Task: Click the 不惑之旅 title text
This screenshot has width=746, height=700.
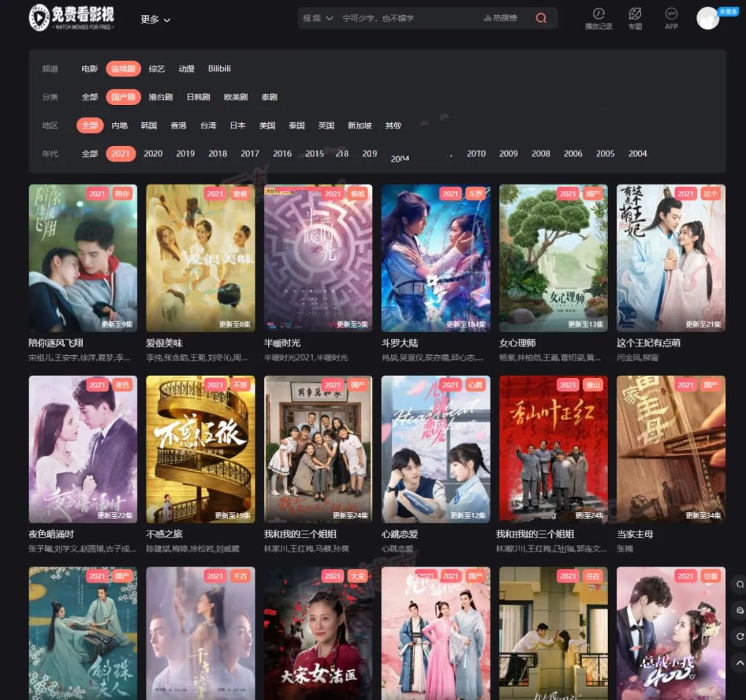Action: coord(164,534)
